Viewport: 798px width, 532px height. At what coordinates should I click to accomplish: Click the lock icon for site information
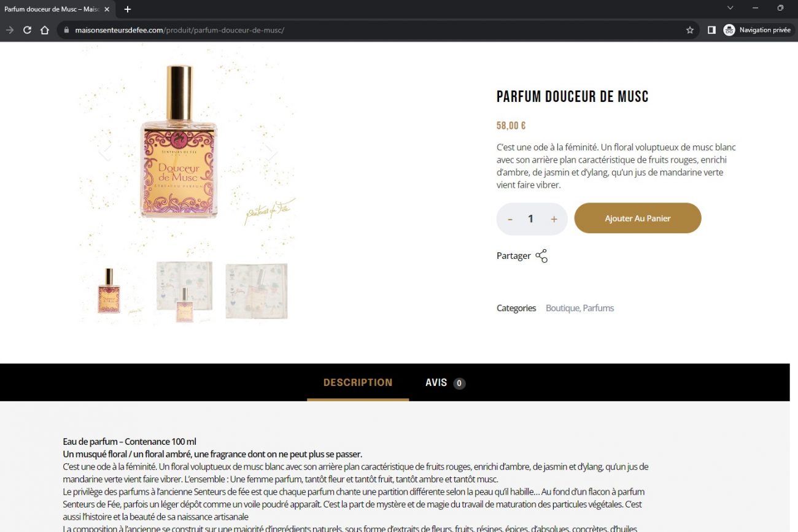click(x=66, y=30)
